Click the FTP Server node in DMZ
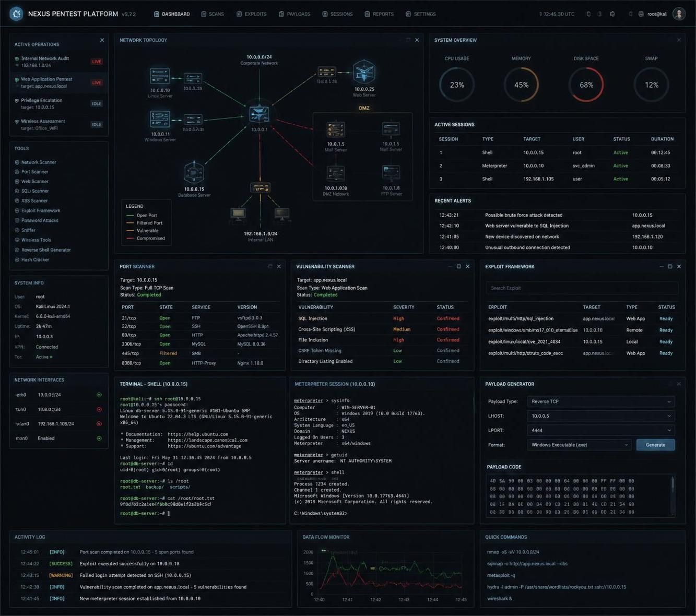This screenshot has width=696, height=616. tap(391, 173)
